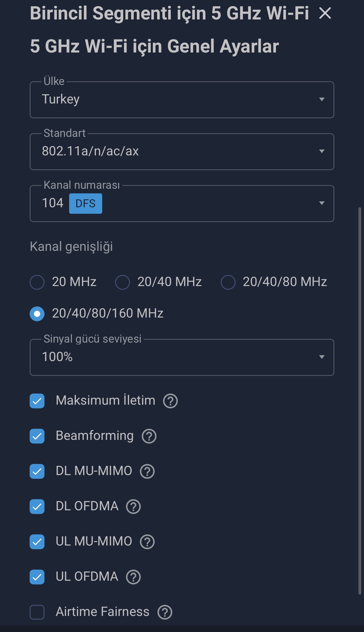Disable the Beamforming checkbox
The height and width of the screenshot is (632, 364).
[37, 436]
